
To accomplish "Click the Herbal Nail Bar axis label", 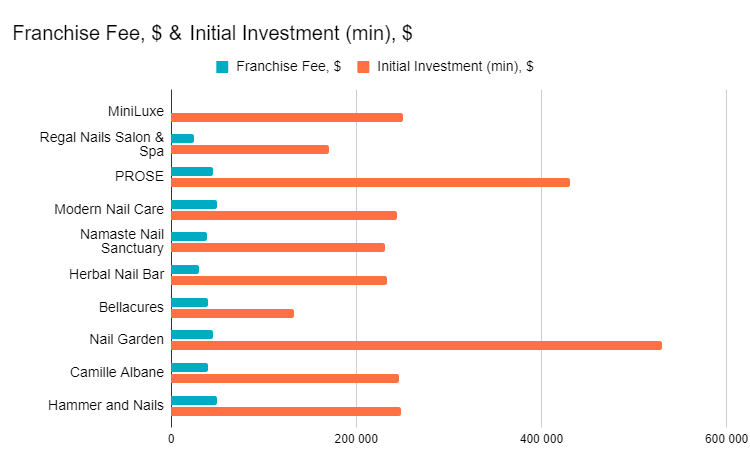I will [x=117, y=274].
